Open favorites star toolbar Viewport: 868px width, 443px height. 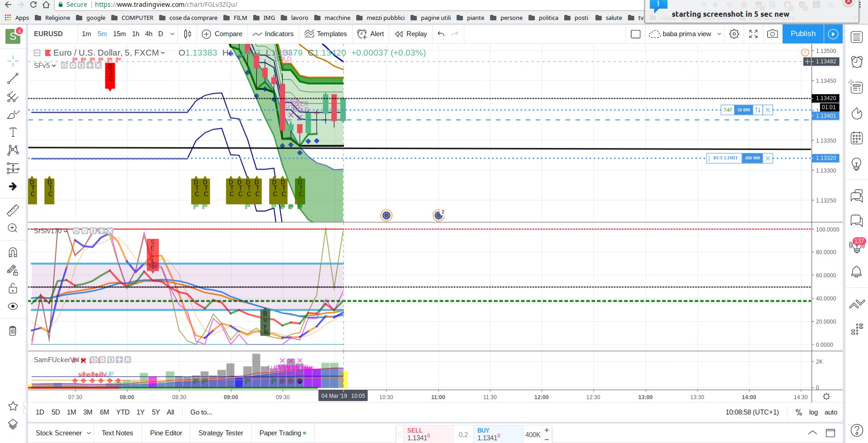(x=13, y=406)
